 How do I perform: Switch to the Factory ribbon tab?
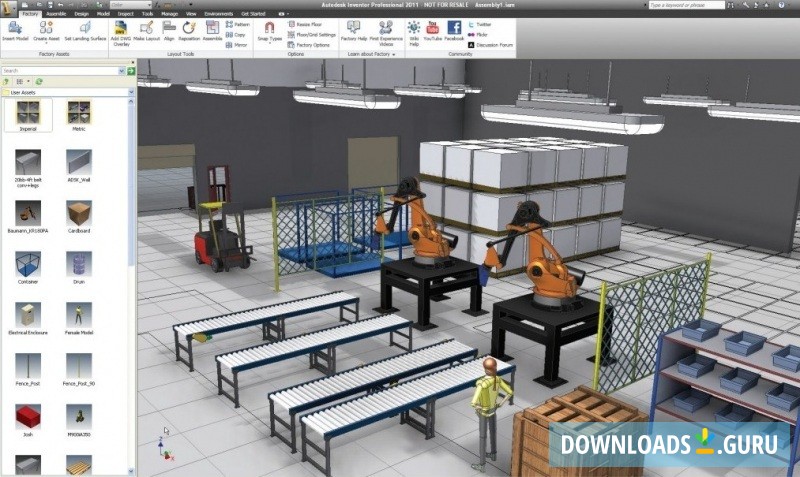coord(30,14)
